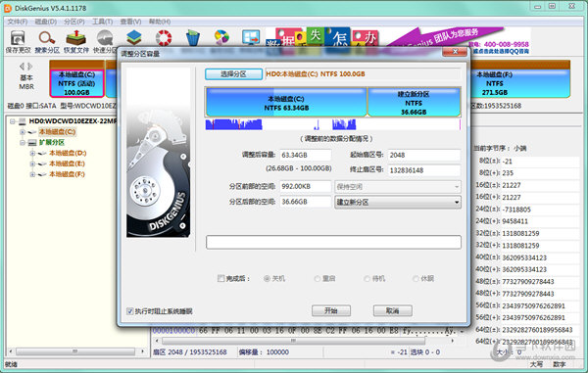588x373 pixels.
Task: Click the Quick Partition (快速分区) disk icon
Action: coord(105,38)
